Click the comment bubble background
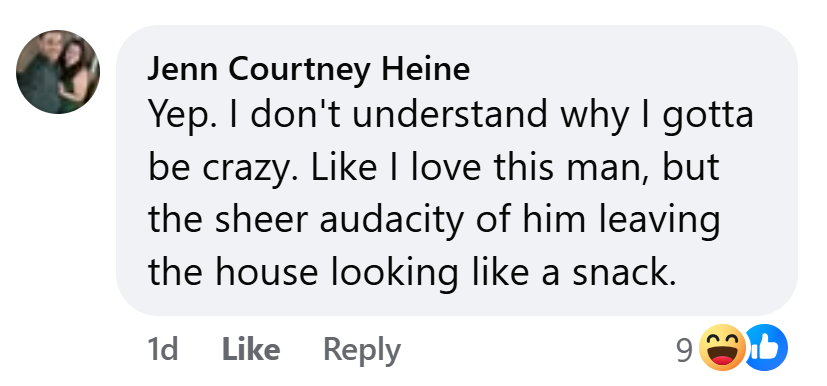827x386 pixels. (x=457, y=170)
